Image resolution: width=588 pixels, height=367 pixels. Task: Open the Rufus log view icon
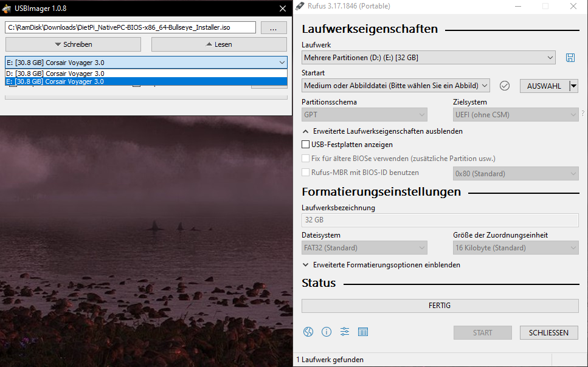point(362,332)
